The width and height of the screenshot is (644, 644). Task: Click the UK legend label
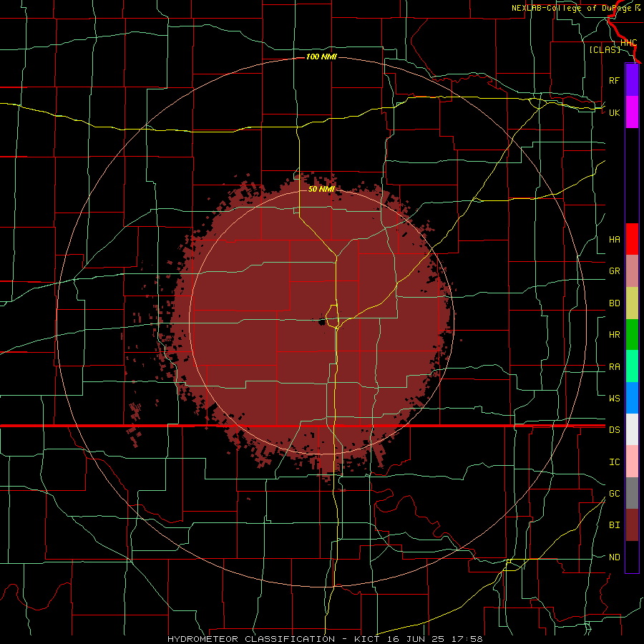point(614,112)
